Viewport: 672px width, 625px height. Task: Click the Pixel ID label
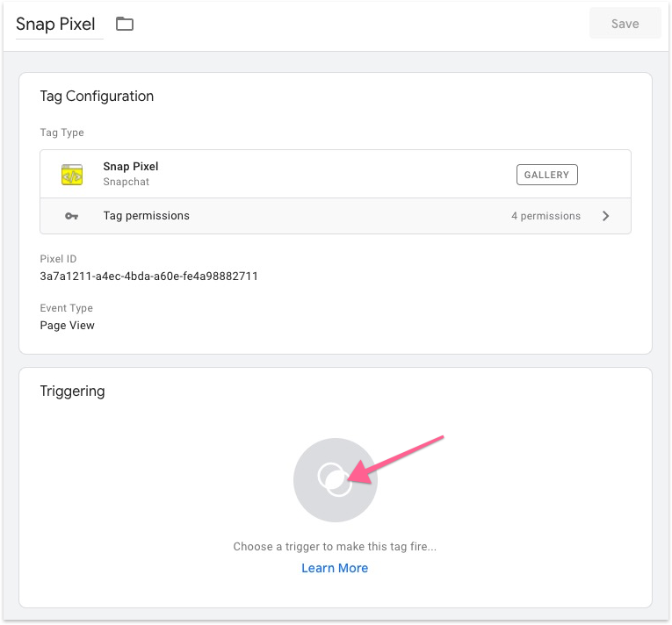(x=58, y=259)
